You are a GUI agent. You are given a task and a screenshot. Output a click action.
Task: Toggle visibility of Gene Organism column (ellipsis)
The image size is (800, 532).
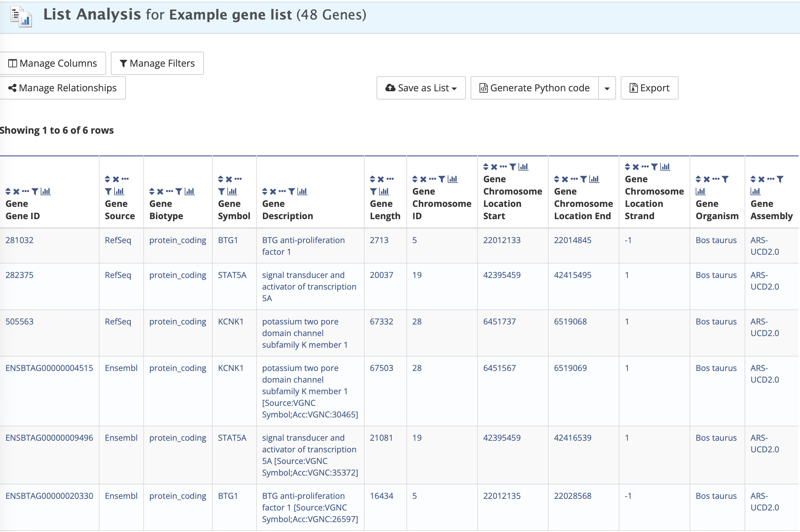[716, 179]
